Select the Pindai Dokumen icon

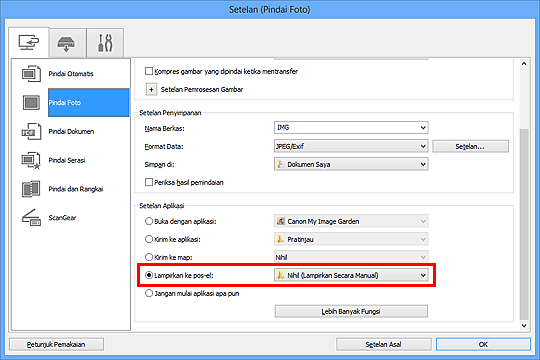pyautogui.click(x=31, y=132)
